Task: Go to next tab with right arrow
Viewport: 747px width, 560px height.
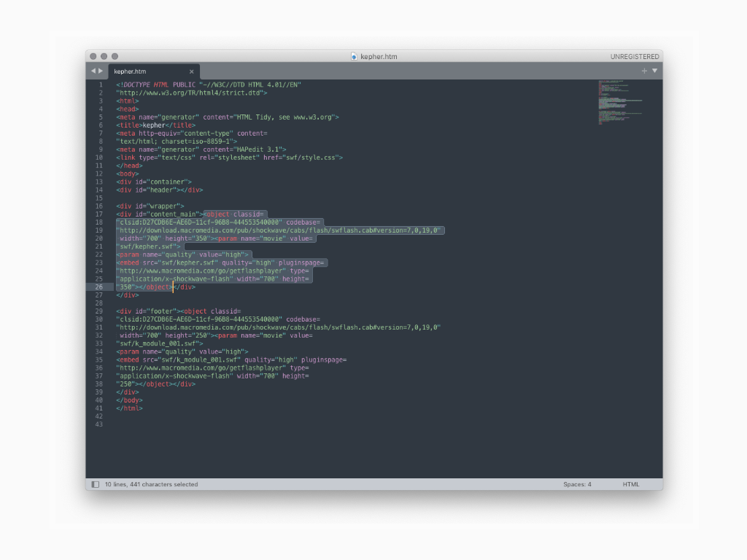Action: (101, 71)
